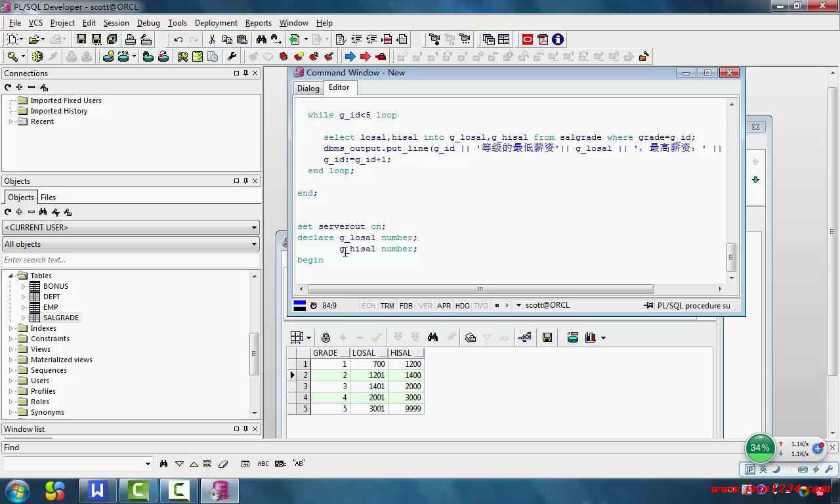Click the editor horizontal scrollbar thumb
The image size is (840, 504).
coord(480,289)
